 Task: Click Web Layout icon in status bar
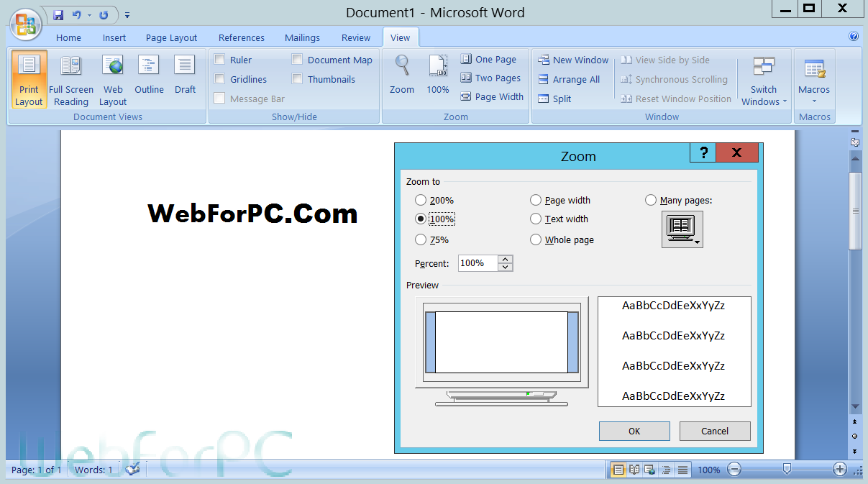649,470
